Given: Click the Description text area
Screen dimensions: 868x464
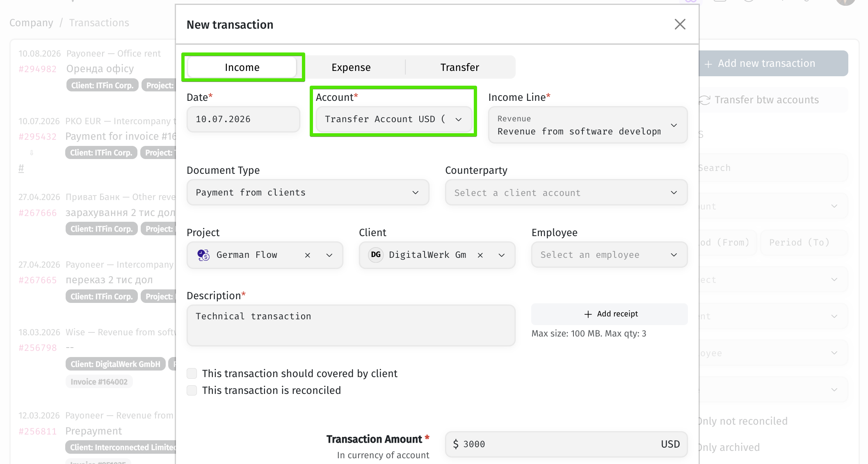Looking at the screenshot, I should tap(351, 325).
